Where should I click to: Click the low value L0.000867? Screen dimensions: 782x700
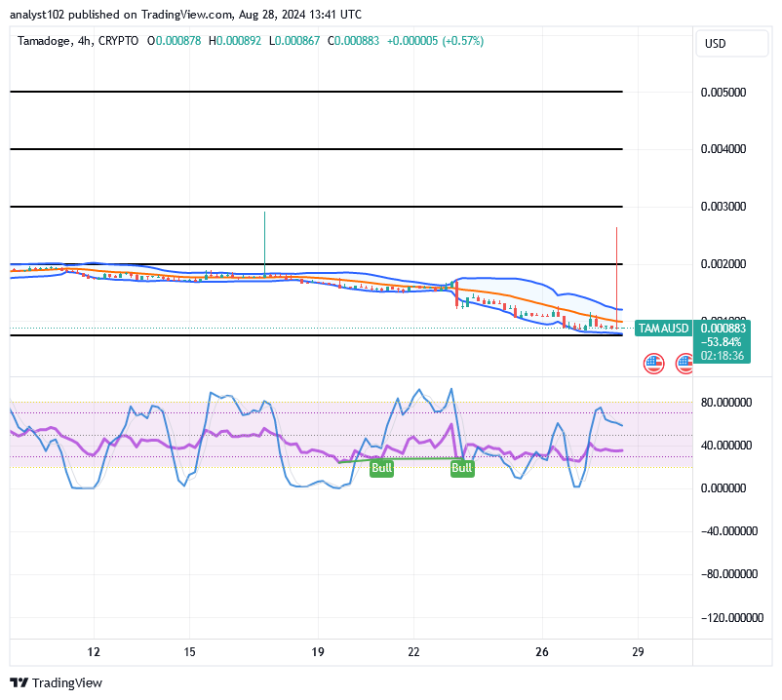pyautogui.click(x=294, y=41)
